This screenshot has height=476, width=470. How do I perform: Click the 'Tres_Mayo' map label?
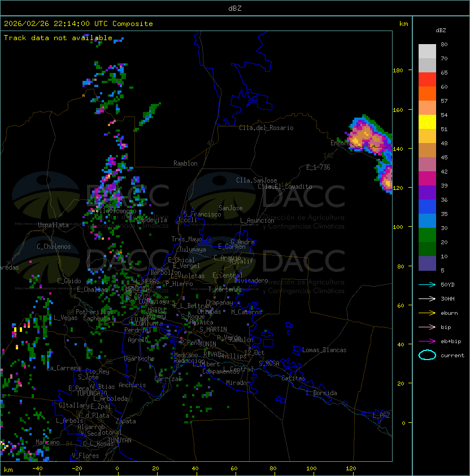[186, 239]
